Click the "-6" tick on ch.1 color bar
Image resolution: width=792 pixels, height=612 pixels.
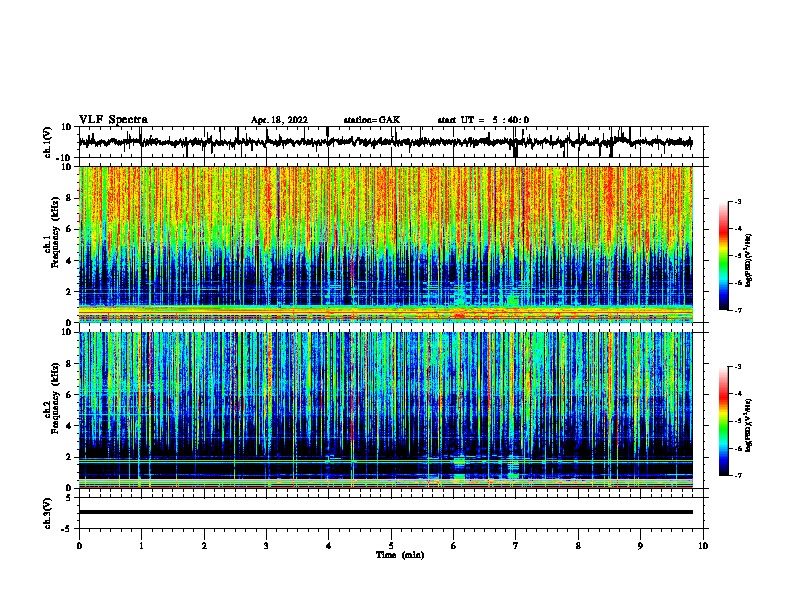(x=738, y=283)
